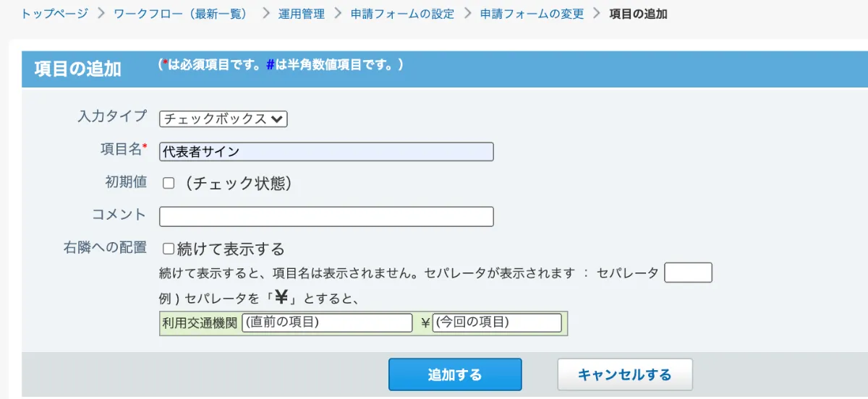Viewport: 868px width, 399px height.
Task: Click the 利用交通機関 example label
Action: coord(200,323)
